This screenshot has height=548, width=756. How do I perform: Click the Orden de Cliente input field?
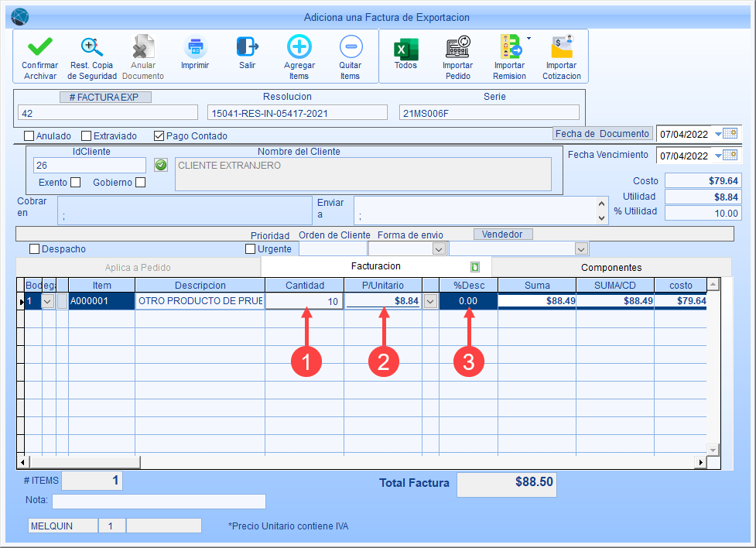click(333, 249)
